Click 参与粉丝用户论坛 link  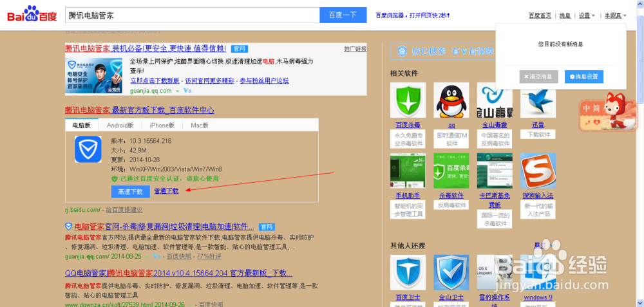point(264,80)
